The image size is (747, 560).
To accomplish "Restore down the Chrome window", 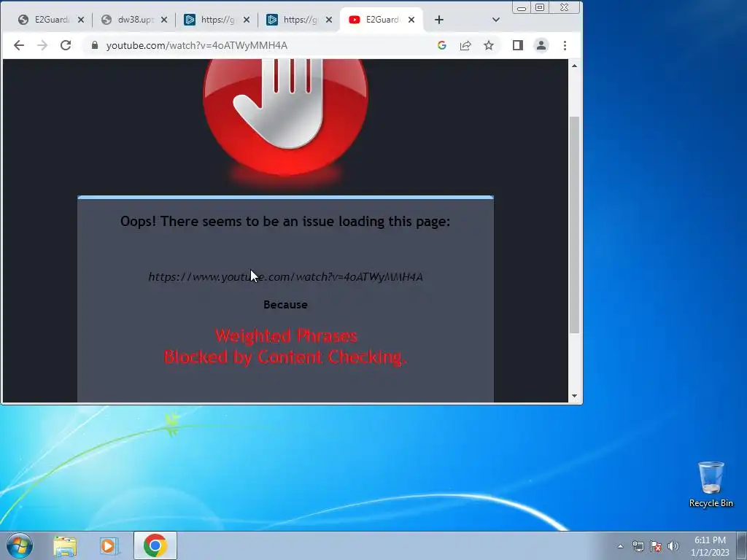I will coord(540,7).
